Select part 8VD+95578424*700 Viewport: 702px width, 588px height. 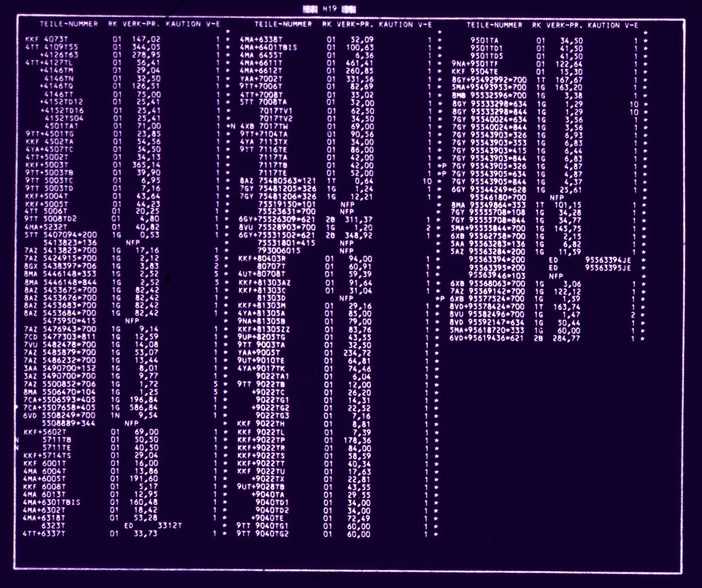[x=487, y=307]
